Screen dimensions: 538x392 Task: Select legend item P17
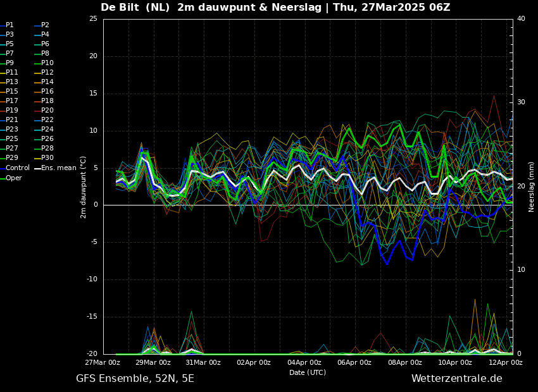coord(9,101)
